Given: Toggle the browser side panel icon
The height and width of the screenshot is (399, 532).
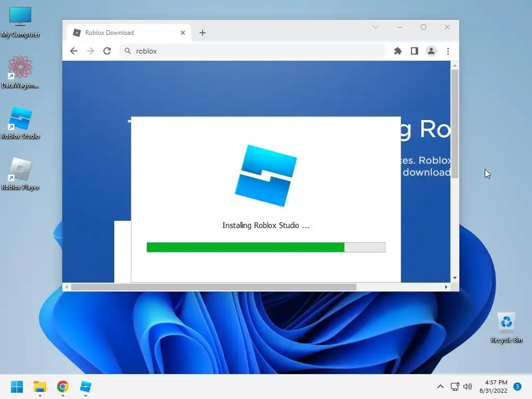Looking at the screenshot, I should (x=414, y=51).
